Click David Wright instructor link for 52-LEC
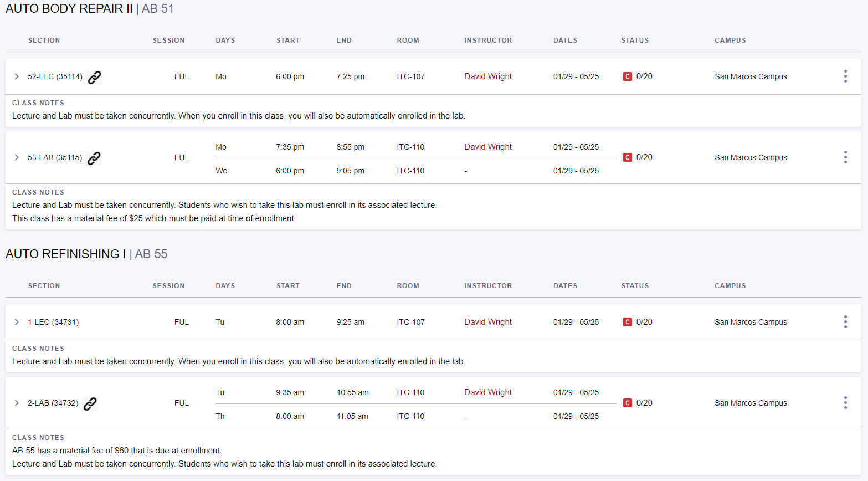Image resolution: width=868 pixels, height=481 pixels. click(487, 76)
